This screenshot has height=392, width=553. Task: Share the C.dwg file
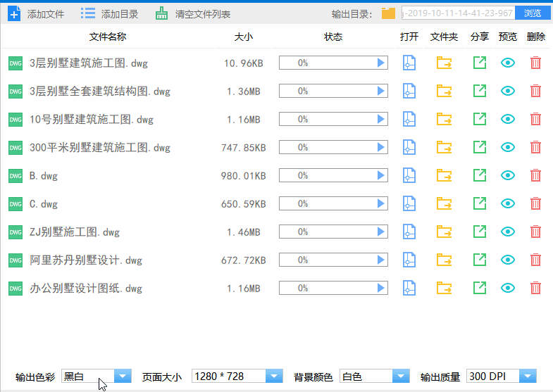480,204
